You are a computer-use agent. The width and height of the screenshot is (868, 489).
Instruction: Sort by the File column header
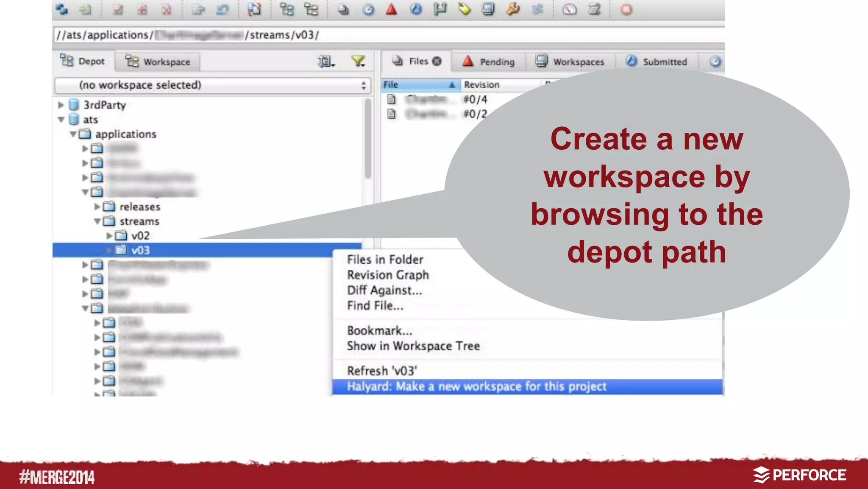pyautogui.click(x=420, y=85)
